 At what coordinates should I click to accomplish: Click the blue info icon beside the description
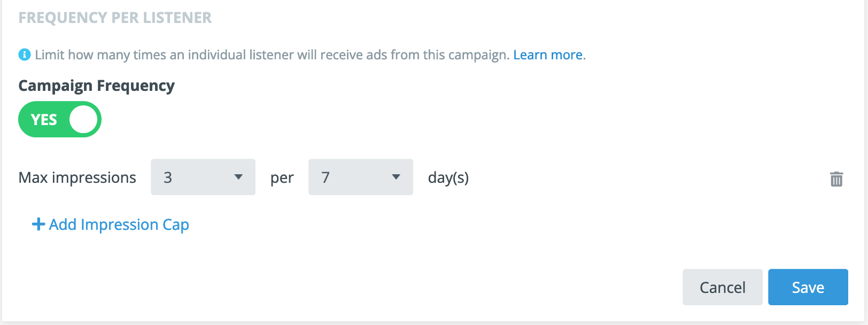pyautogui.click(x=24, y=55)
